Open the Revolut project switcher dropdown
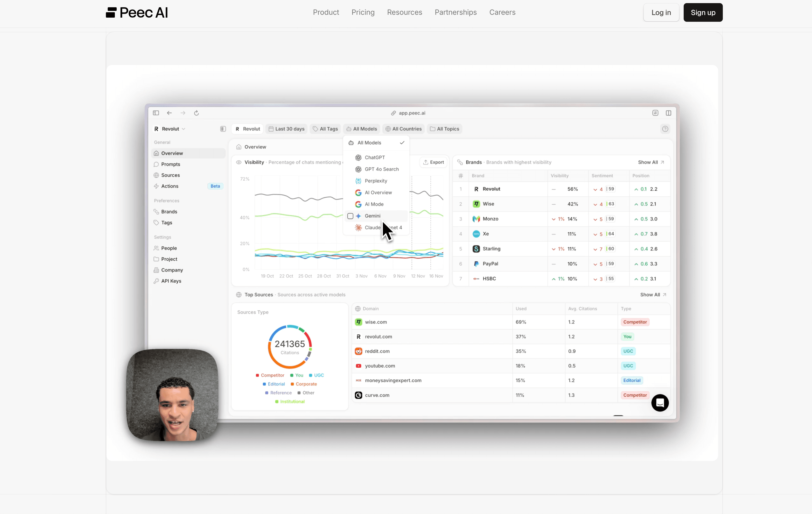Image resolution: width=812 pixels, height=514 pixels. click(x=170, y=129)
